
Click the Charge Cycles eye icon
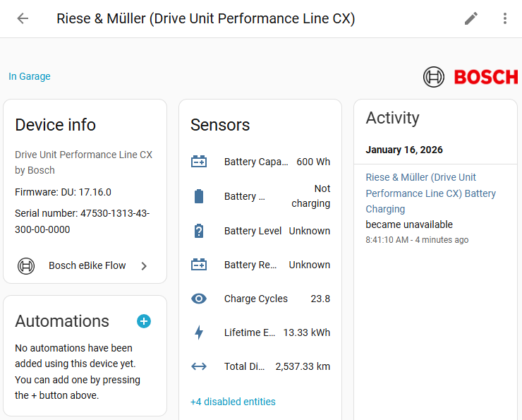[x=199, y=299]
